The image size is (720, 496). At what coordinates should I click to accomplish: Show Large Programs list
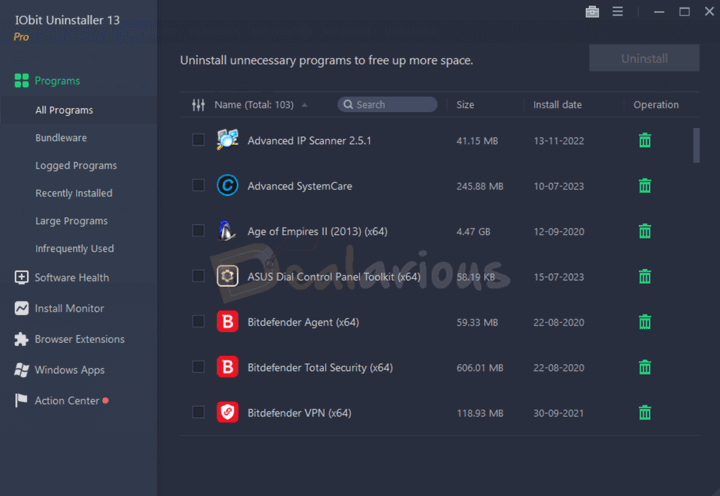tap(72, 221)
